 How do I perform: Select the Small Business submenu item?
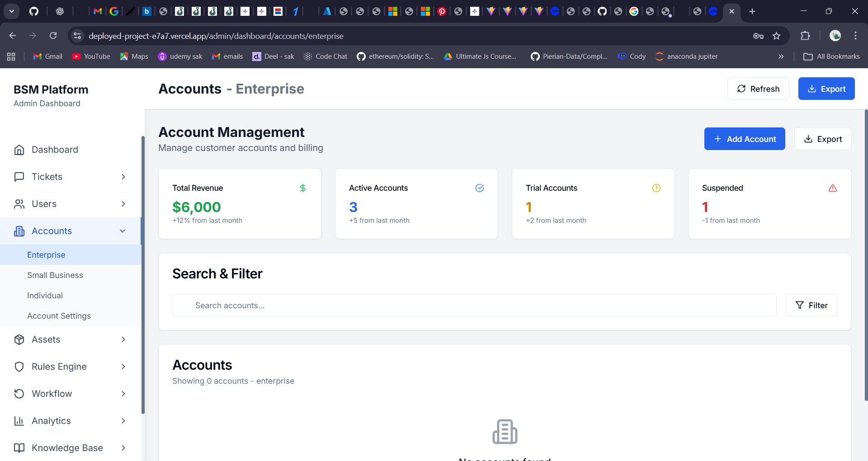click(x=71, y=275)
